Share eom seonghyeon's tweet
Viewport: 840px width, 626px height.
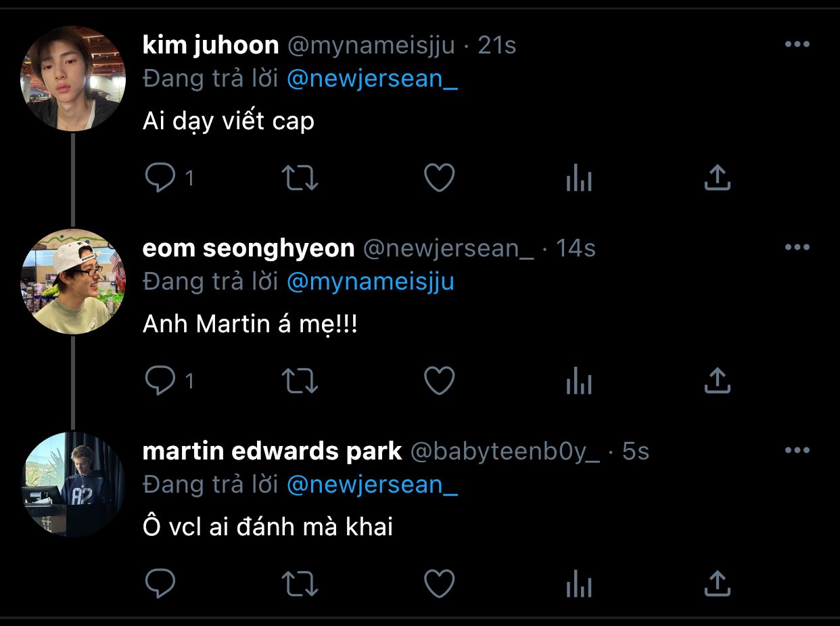tap(717, 381)
